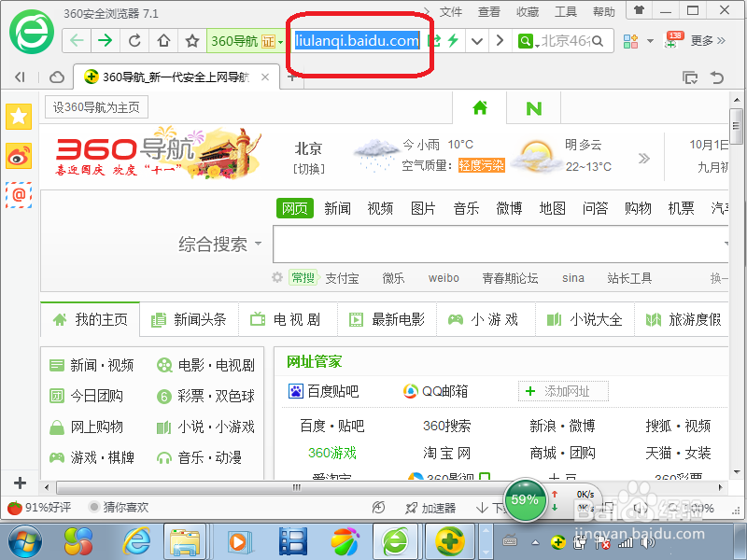Image resolution: width=747 pixels, height=560 pixels.
Task: Open the browser home page icon
Action: click(x=163, y=40)
